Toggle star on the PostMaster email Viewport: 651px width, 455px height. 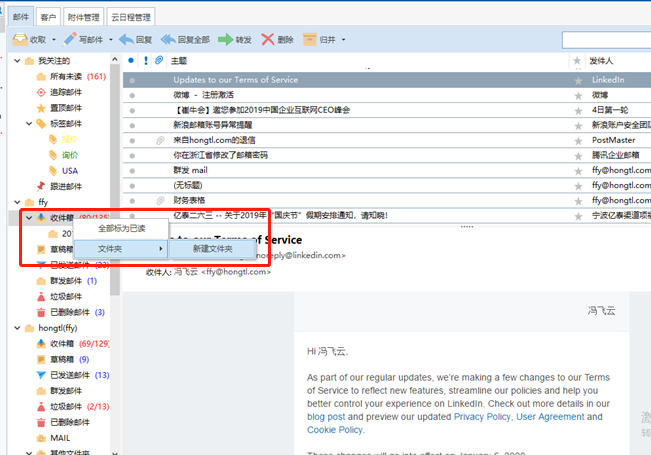click(577, 140)
